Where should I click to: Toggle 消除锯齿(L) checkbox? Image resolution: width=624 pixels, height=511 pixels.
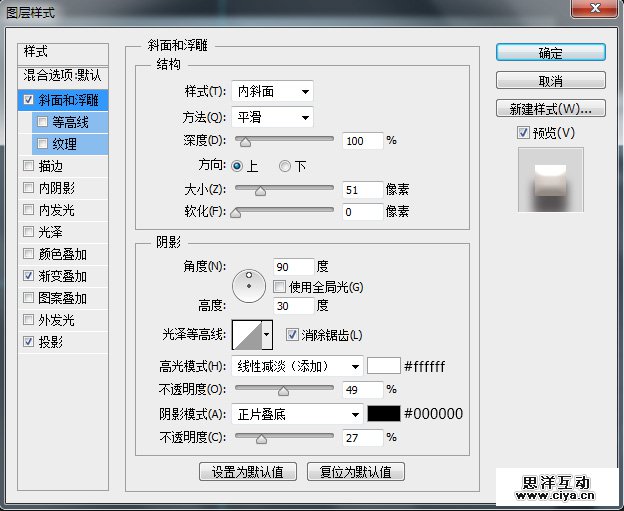click(292, 335)
